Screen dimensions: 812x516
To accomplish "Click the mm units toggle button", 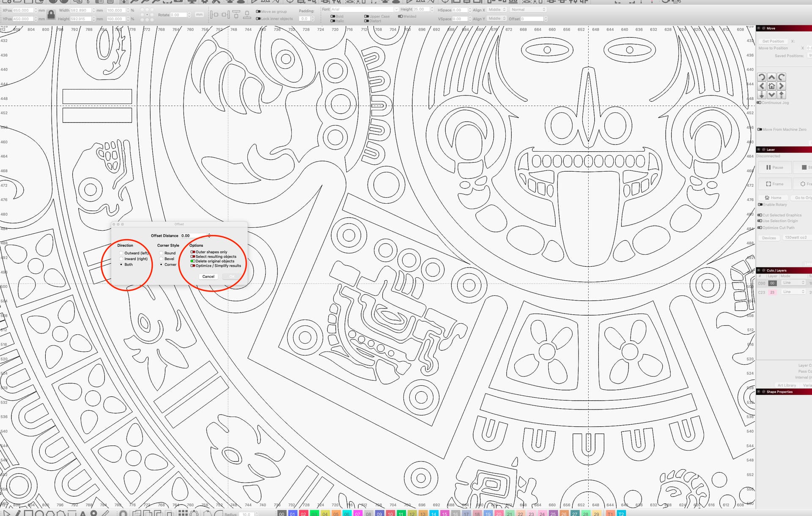I will 199,15.
